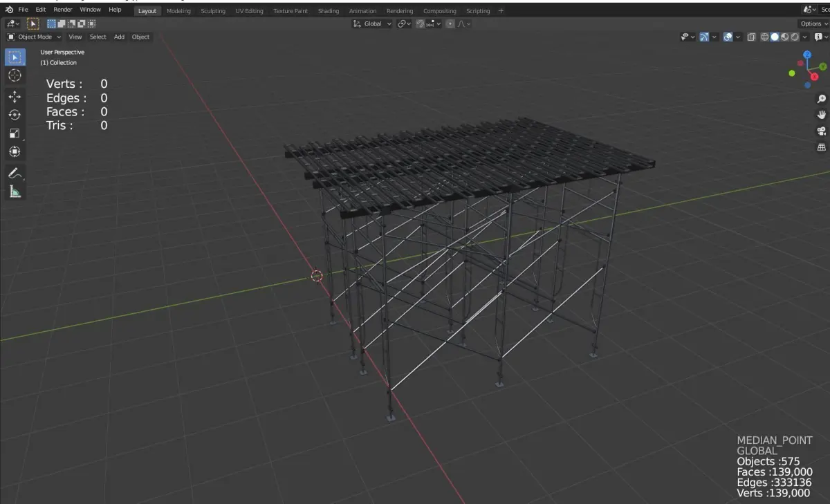Add a new workspace with plus icon
The image size is (830, 504).
pos(501,10)
